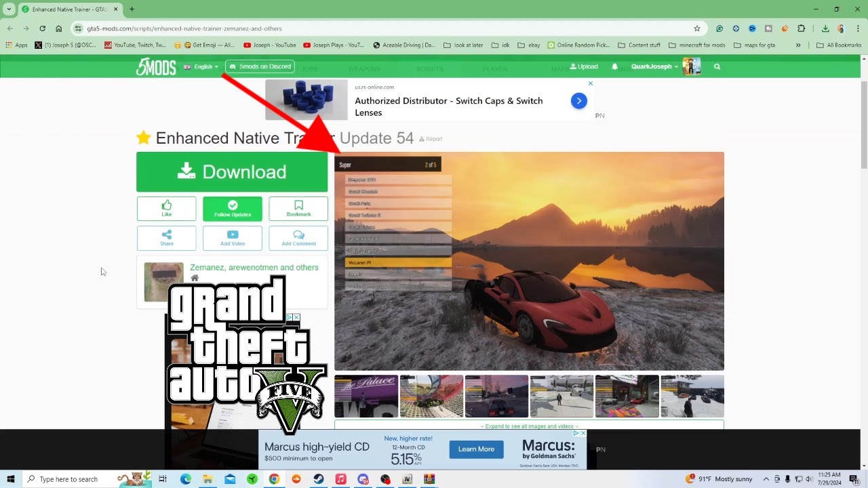This screenshot has width=868, height=488.
Task: Reload the page with the refresh icon
Action: [x=42, y=28]
